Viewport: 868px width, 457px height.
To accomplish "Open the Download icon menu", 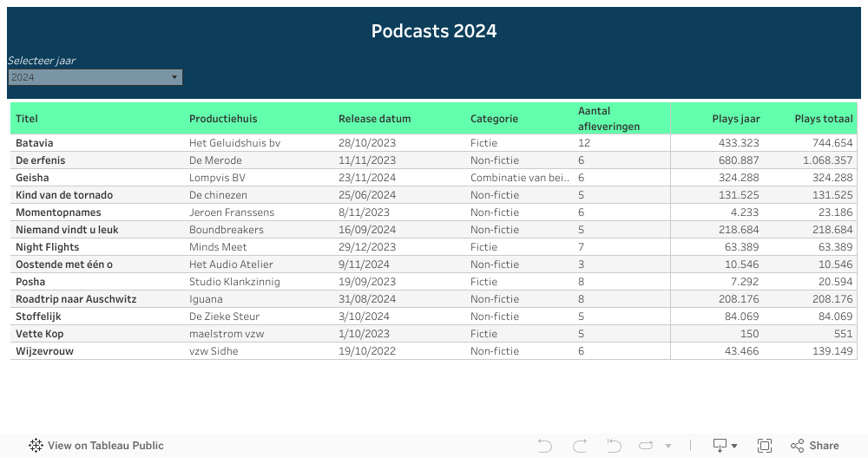I will coord(725,446).
